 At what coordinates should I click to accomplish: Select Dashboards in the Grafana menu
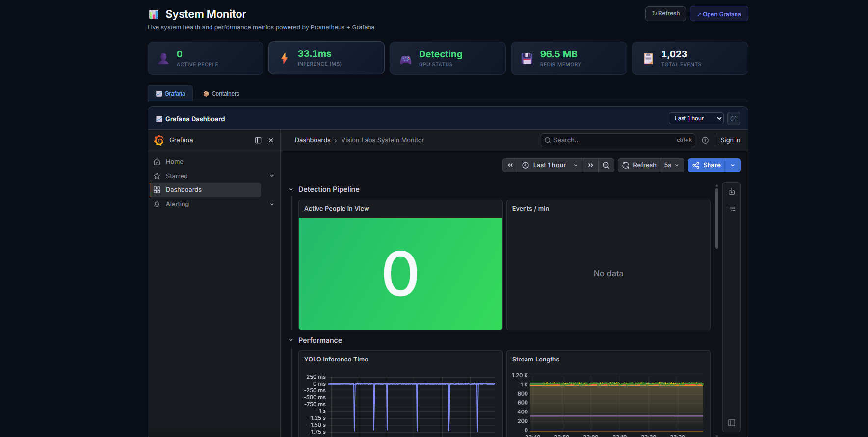tap(205, 190)
